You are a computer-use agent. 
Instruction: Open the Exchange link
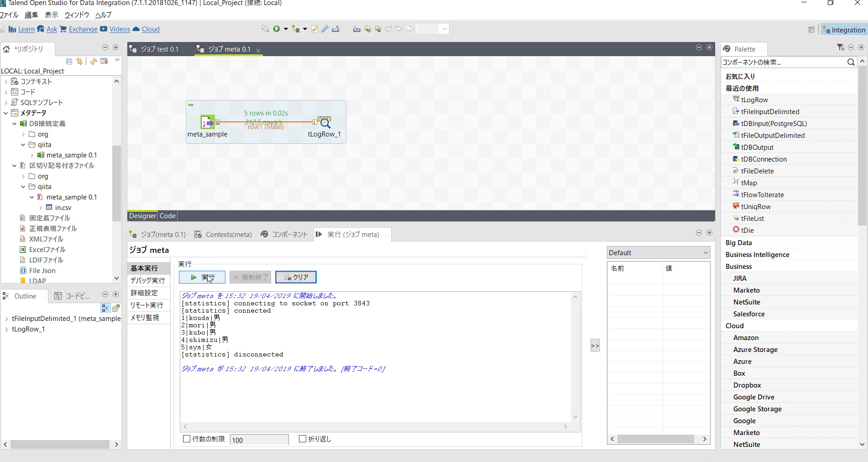coord(83,29)
